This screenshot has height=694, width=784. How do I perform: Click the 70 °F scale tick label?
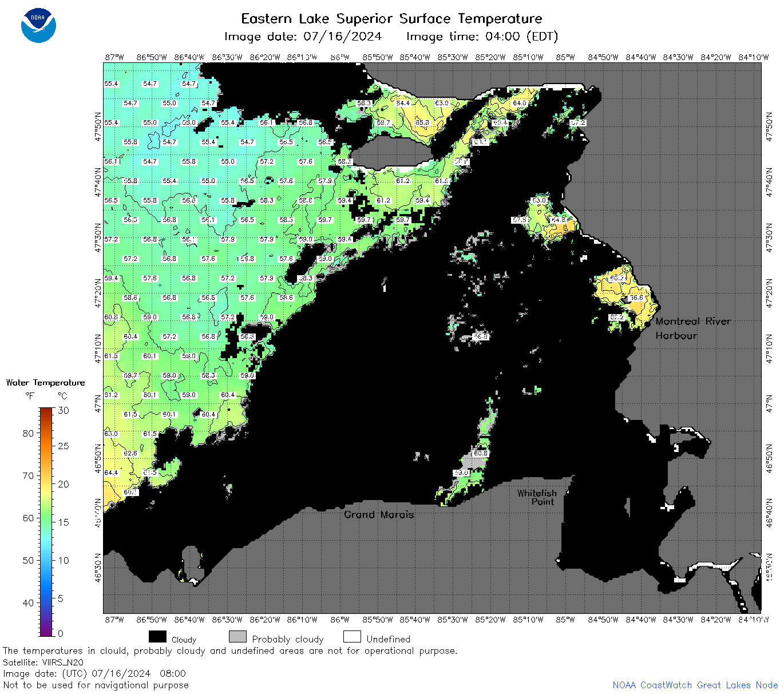tap(28, 475)
